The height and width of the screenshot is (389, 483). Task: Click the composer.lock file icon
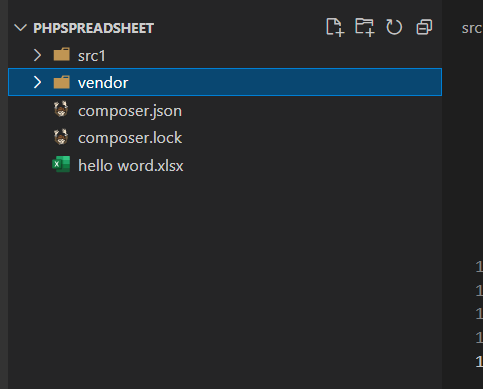click(61, 137)
